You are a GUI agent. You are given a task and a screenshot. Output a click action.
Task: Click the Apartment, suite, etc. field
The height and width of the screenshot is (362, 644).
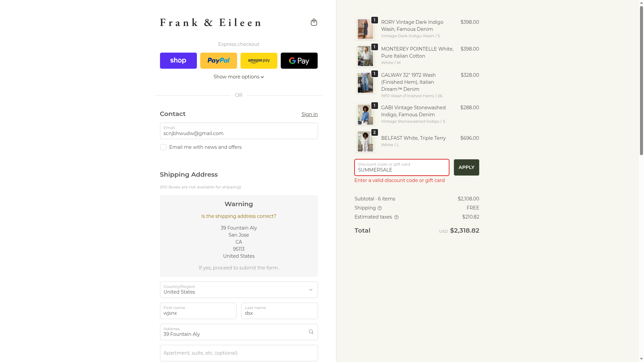pos(238,353)
